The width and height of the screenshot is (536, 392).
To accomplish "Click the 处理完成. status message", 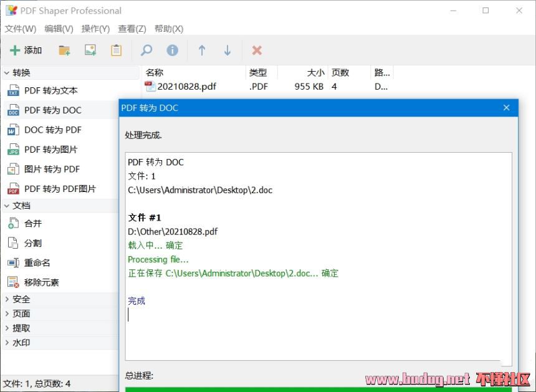I will coord(143,135).
